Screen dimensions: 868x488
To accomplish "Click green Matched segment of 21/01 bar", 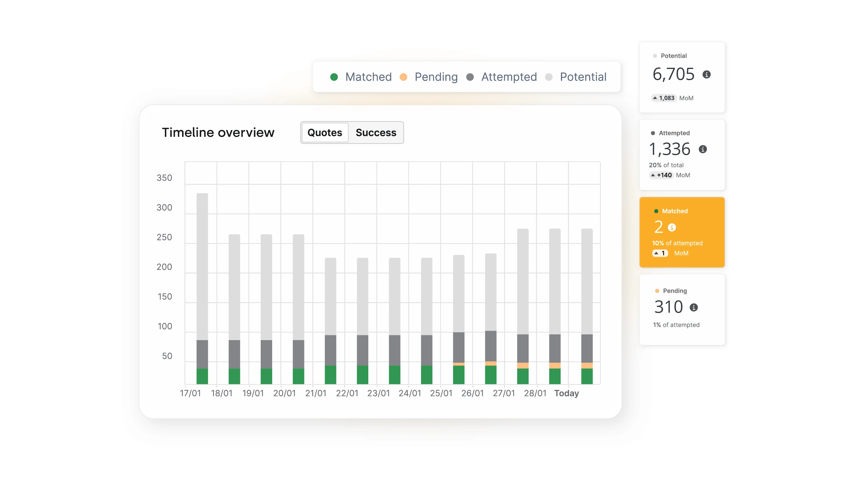I will click(x=330, y=374).
